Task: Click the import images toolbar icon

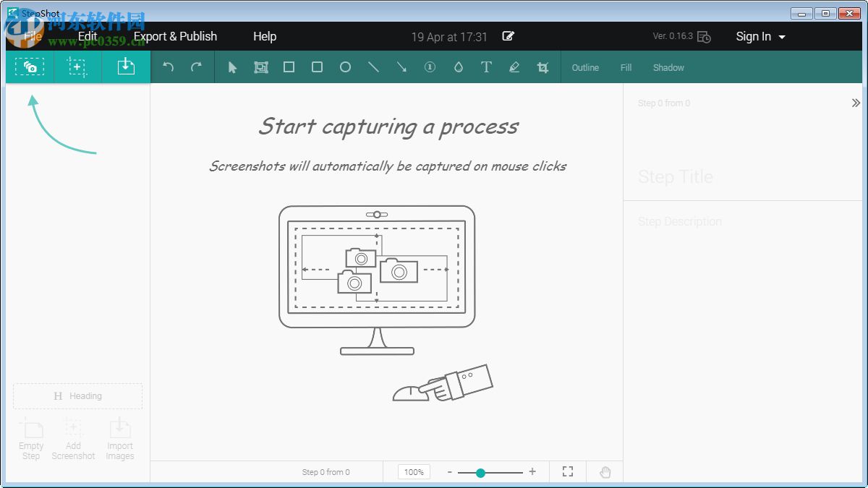Action: pyautogui.click(x=126, y=67)
